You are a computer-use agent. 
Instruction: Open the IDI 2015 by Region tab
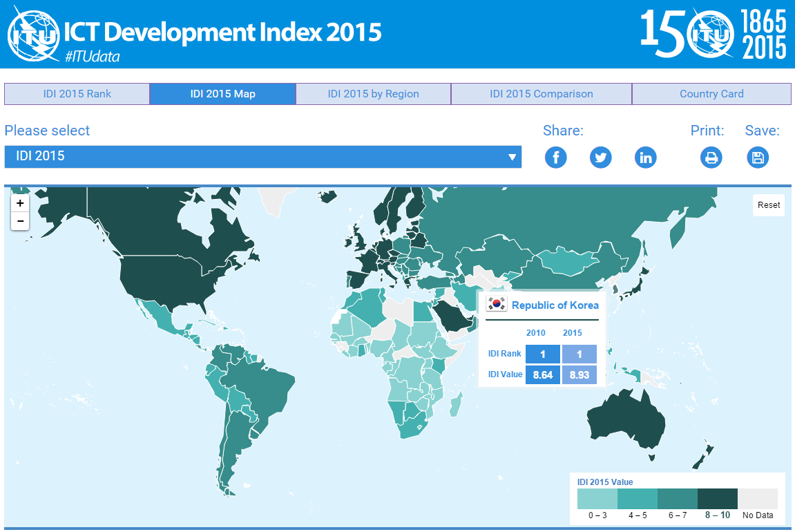click(x=372, y=93)
